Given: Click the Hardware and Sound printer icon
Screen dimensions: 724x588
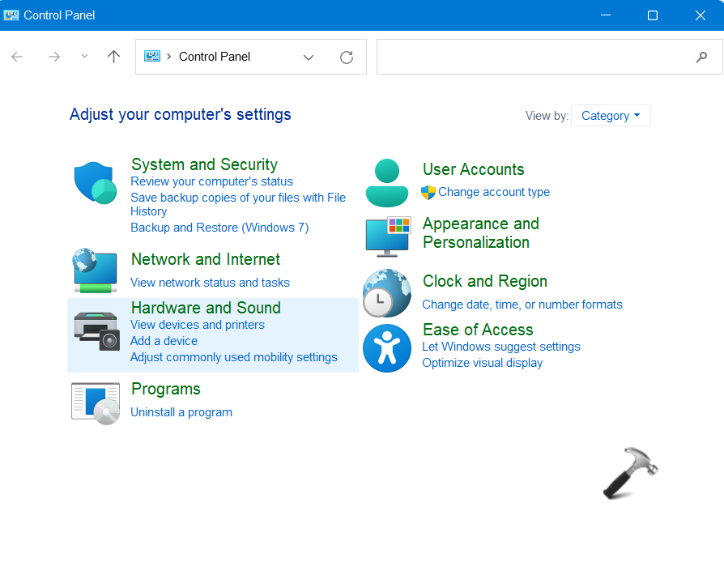Looking at the screenshot, I should (96, 330).
